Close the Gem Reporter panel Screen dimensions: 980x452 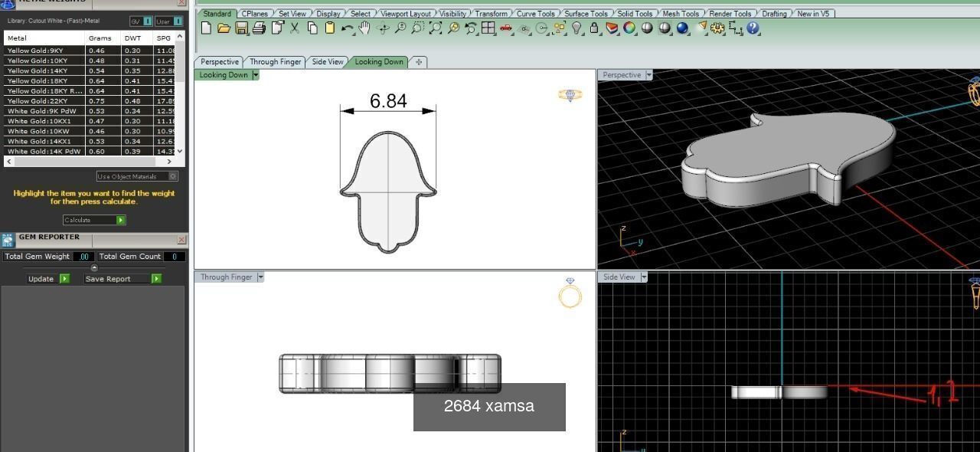coord(181,239)
